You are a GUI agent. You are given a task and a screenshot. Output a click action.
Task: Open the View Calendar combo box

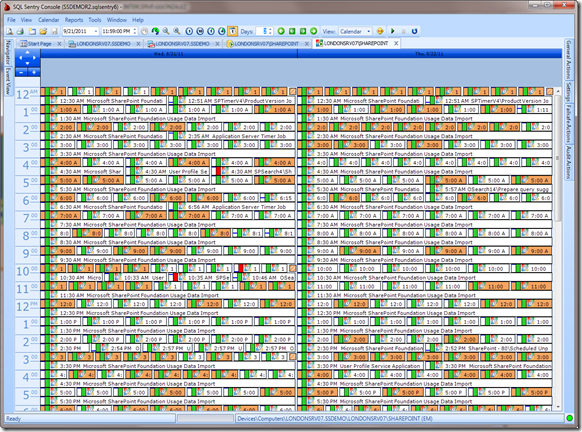(x=355, y=31)
